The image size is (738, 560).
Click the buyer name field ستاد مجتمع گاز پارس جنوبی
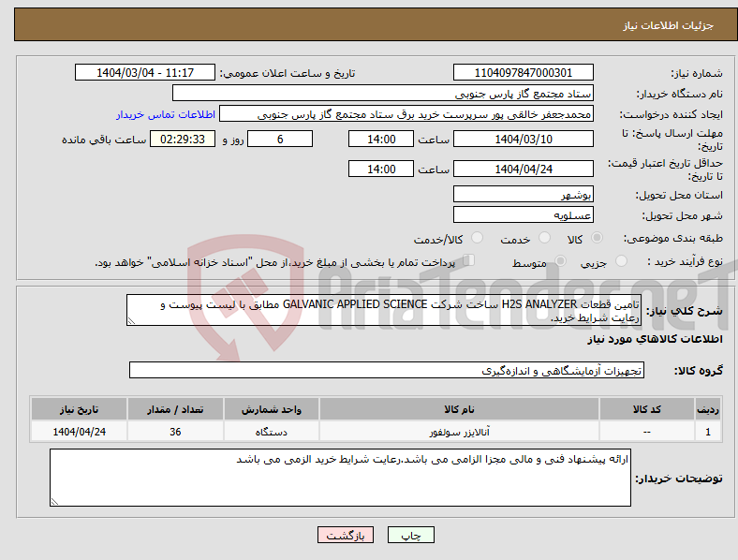pyautogui.click(x=383, y=93)
